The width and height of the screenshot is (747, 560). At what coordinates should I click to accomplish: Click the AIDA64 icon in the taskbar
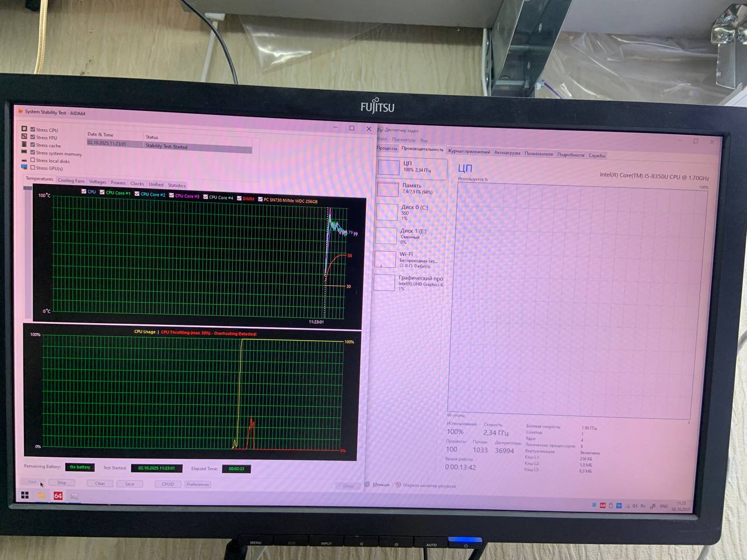(58, 496)
